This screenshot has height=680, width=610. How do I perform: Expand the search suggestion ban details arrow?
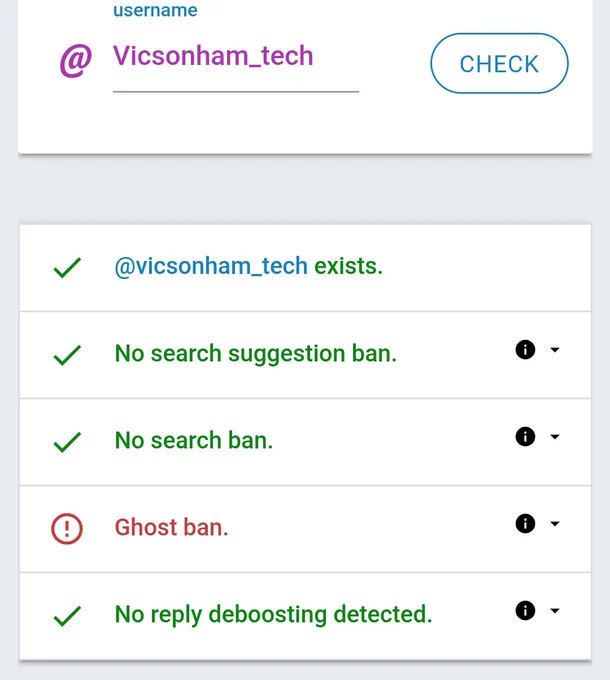pos(555,350)
